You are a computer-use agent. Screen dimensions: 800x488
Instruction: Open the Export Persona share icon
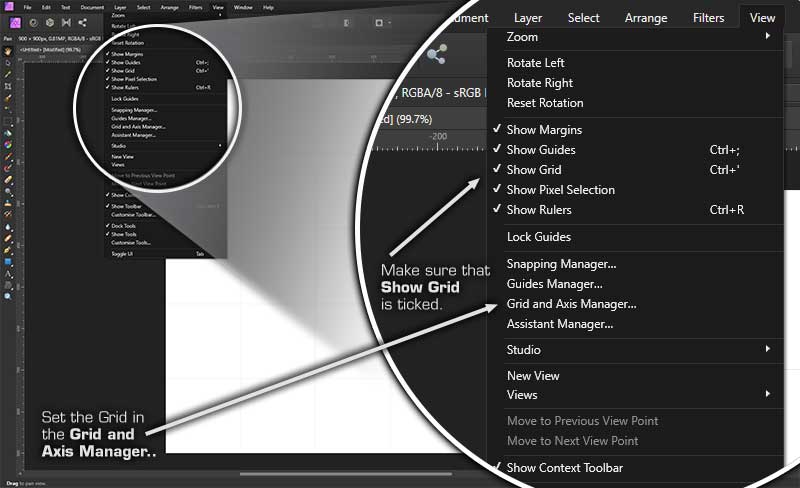(82, 22)
